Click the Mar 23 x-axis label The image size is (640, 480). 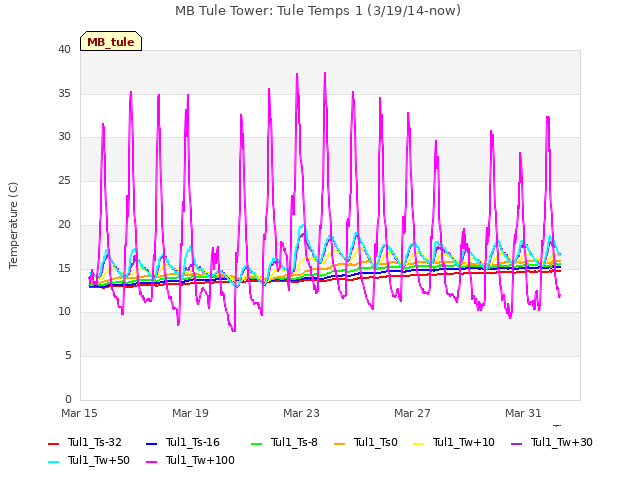click(x=301, y=413)
